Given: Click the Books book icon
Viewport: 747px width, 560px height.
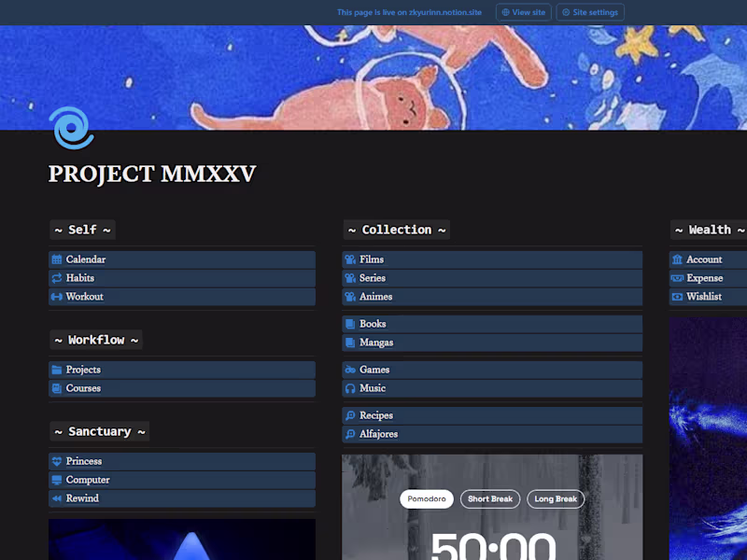Looking at the screenshot, I should [x=350, y=324].
